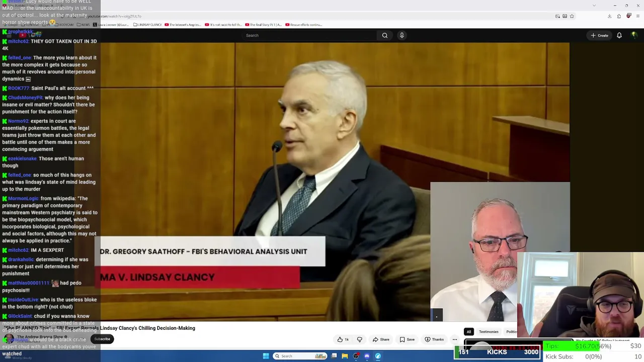Select the Testimonies filter chip
Viewport: 644px width, 362px height.
pyautogui.click(x=489, y=332)
